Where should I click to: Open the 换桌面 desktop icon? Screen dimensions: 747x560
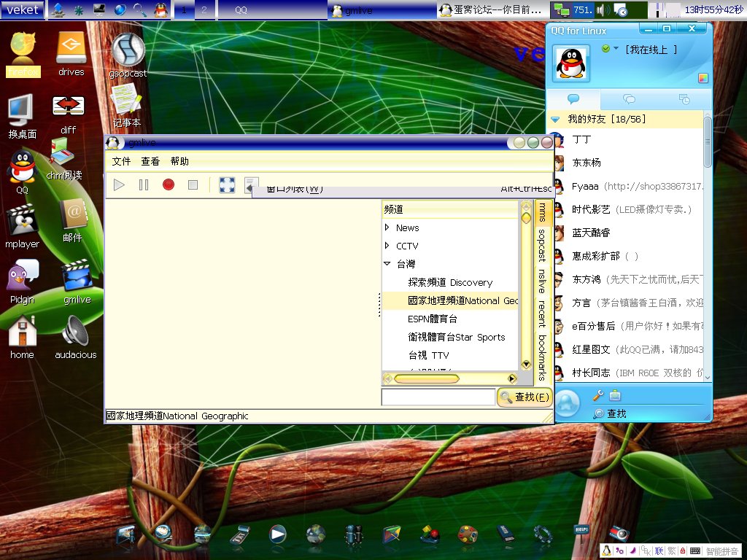pyautogui.click(x=22, y=116)
